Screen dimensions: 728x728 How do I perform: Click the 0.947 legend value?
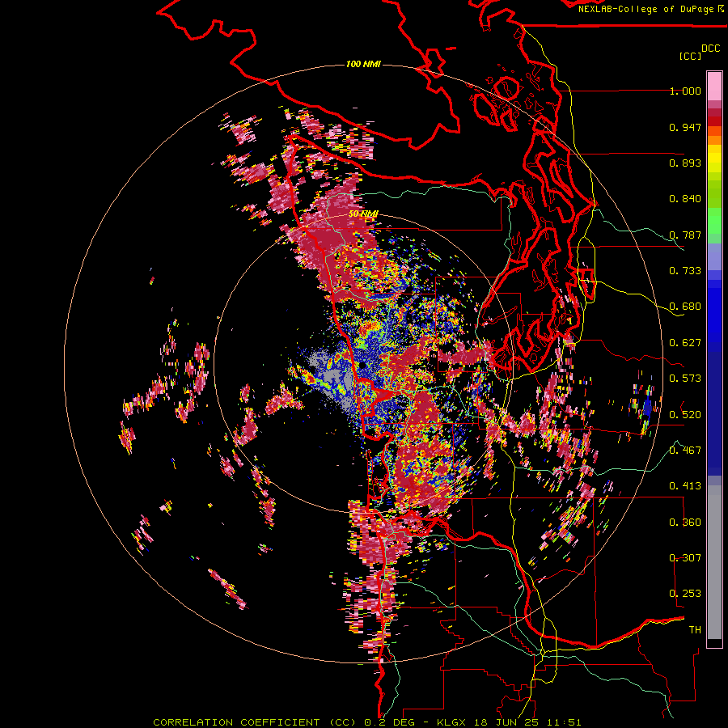[685, 127]
